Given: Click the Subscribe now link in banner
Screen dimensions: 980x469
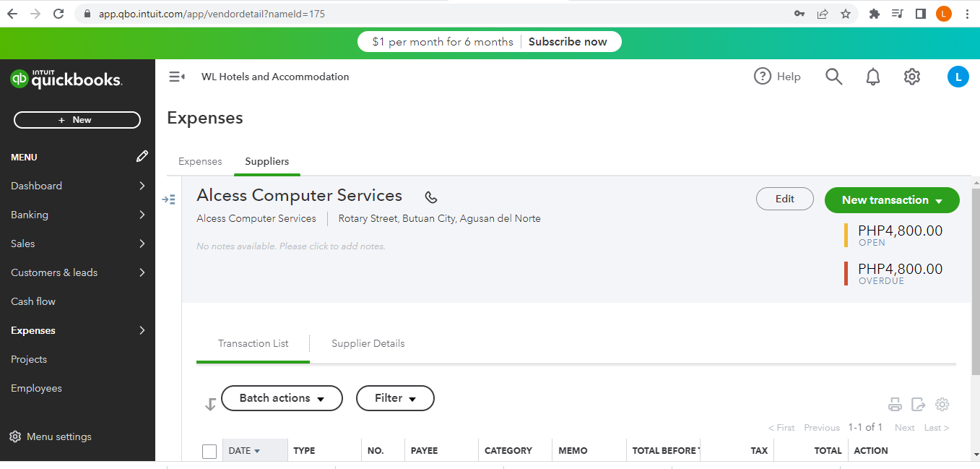Looking at the screenshot, I should click(x=568, y=42).
